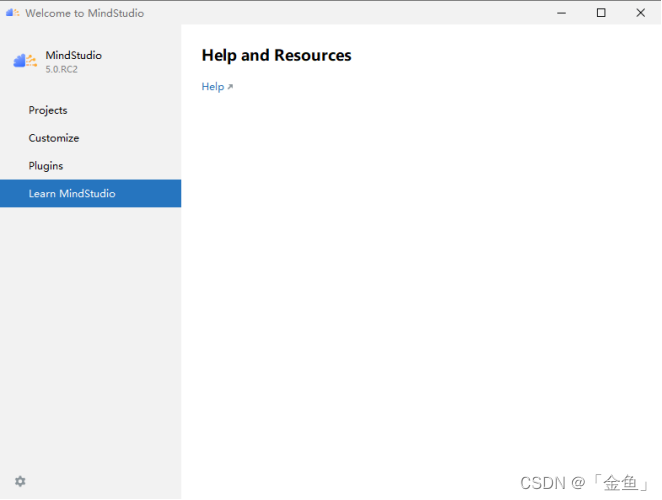Select the Plugins tab

tap(90, 166)
